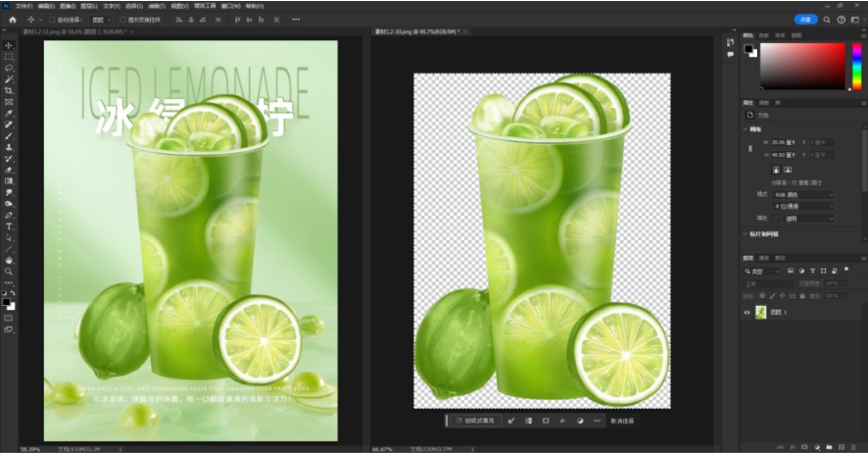This screenshot has height=453, width=868.
Task: Open the 滤镜 menu
Action: pyautogui.click(x=156, y=5)
